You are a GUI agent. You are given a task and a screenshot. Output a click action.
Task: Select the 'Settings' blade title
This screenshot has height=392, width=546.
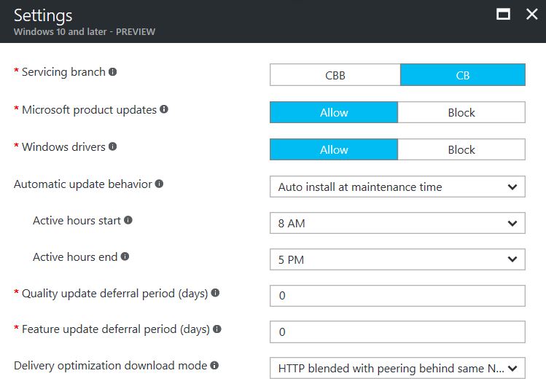tap(43, 16)
